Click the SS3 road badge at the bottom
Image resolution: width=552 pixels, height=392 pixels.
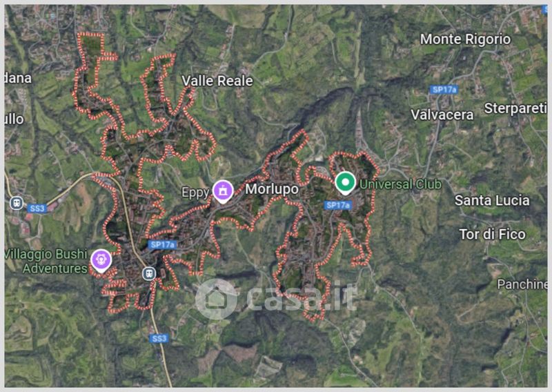(159, 339)
